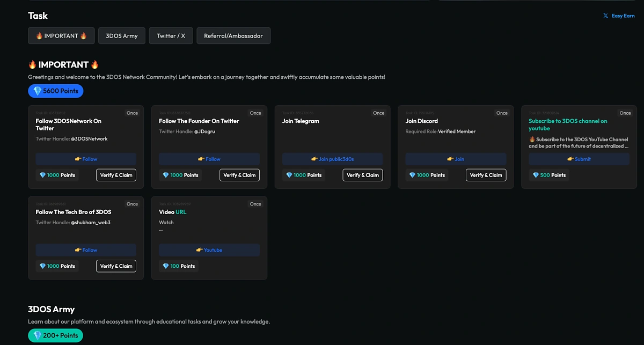Click Follow in the Tech Bro card
The image size is (644, 345).
(86, 250)
